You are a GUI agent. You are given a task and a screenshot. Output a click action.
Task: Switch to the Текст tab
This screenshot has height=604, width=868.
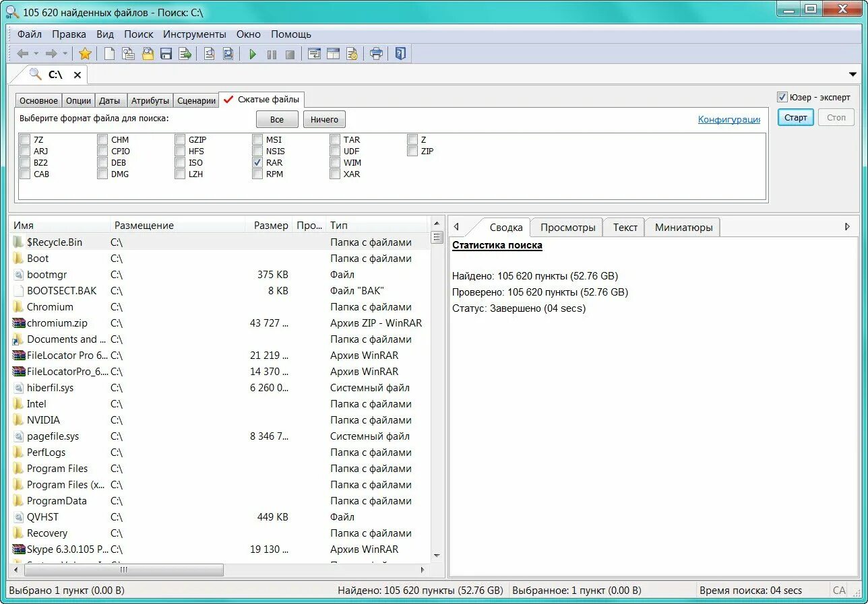point(625,227)
